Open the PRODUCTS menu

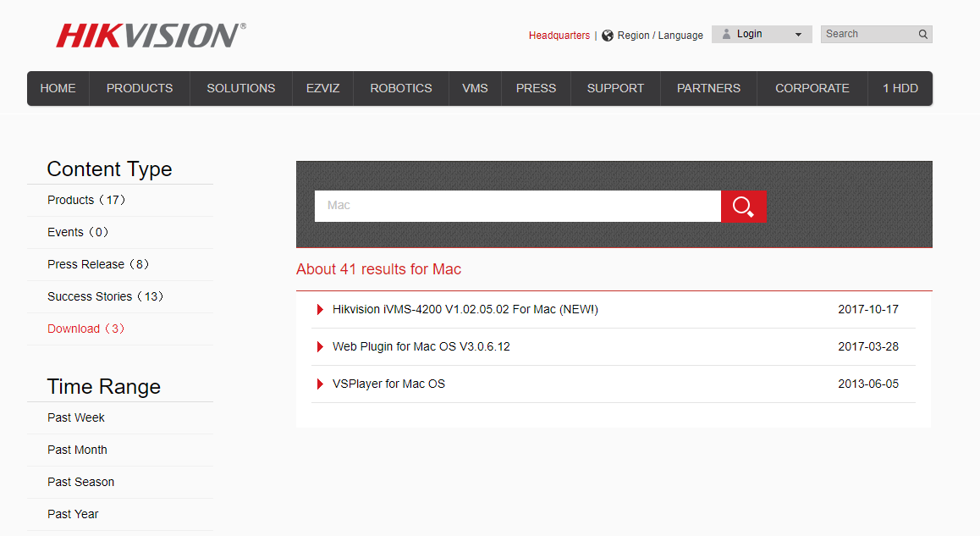coord(139,88)
